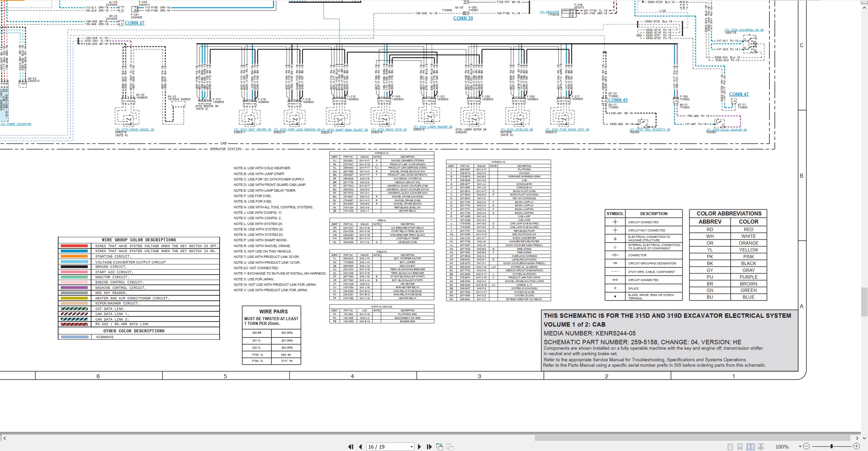Image resolution: width=868 pixels, height=451 pixels.
Task: Click the vertical scrollbar thumb
Action: 864,301
